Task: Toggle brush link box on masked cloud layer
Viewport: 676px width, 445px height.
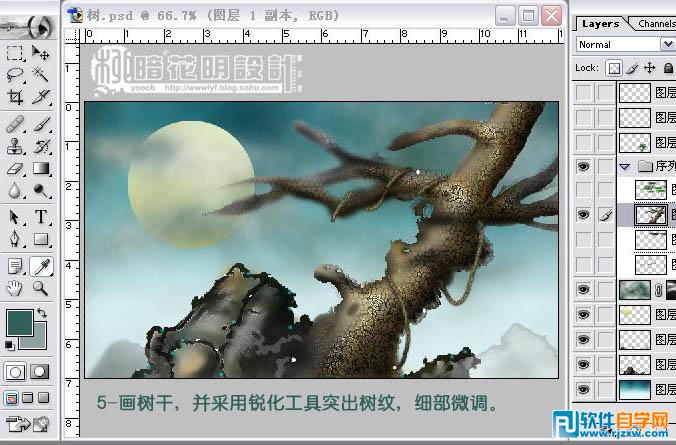Action: tap(606, 290)
